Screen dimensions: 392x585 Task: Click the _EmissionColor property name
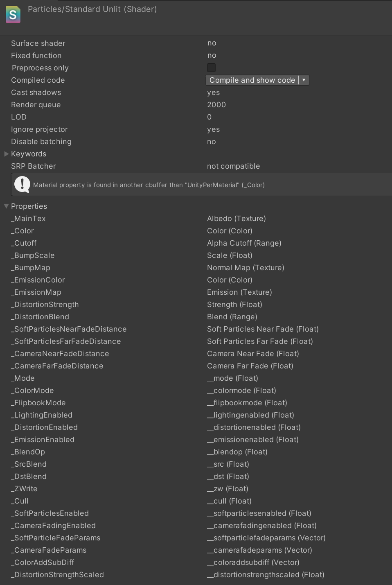coord(38,280)
